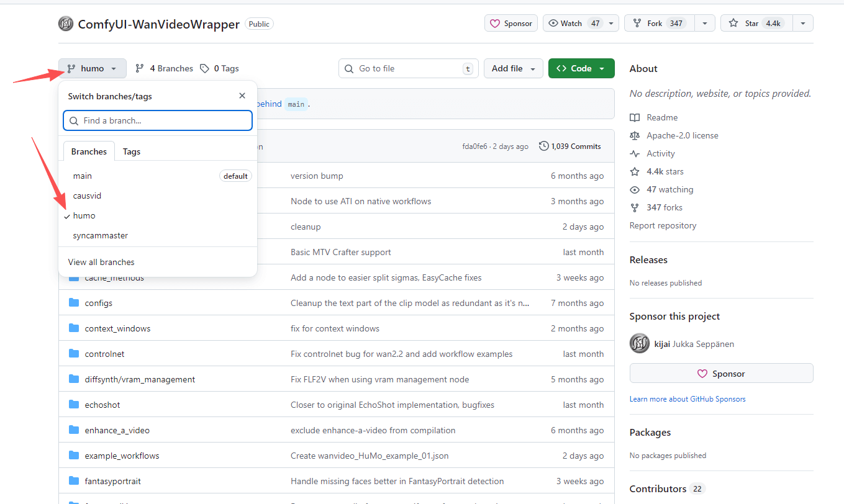Click the Report repository link
Image resolution: width=844 pixels, height=504 pixels.
coord(663,225)
